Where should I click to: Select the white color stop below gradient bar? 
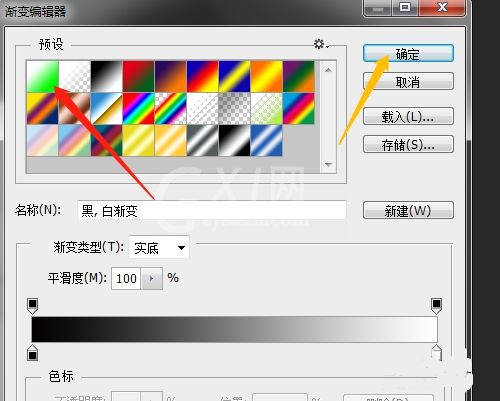[436, 353]
